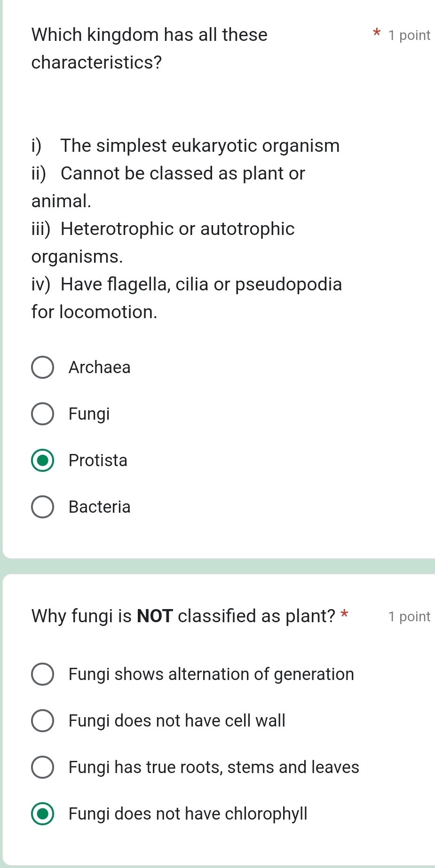Screen dimensions: 435x868
Task: Choose Fungi does not have cell wall
Action: click(x=42, y=720)
